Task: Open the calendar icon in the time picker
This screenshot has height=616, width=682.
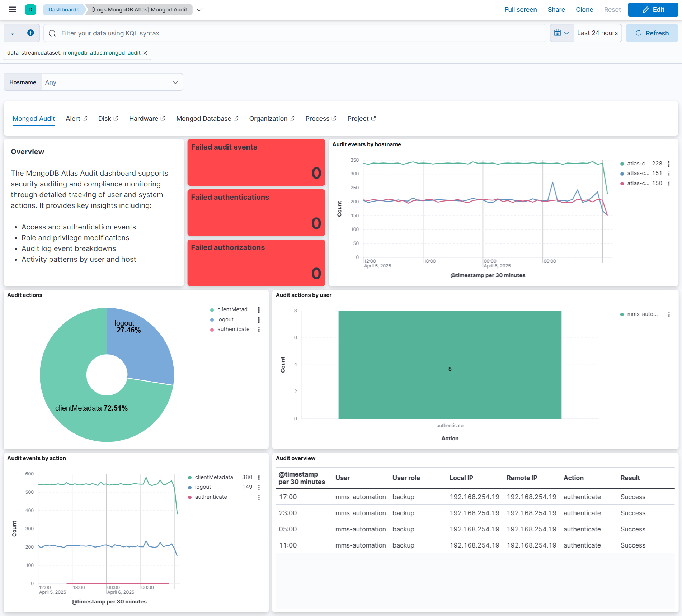Action: (558, 33)
